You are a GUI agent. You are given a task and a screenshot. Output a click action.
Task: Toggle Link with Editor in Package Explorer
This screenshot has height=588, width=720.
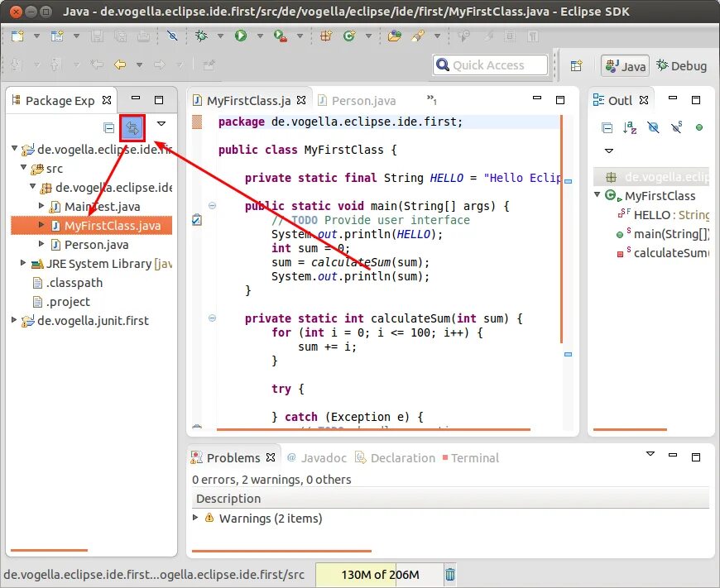pyautogui.click(x=132, y=128)
